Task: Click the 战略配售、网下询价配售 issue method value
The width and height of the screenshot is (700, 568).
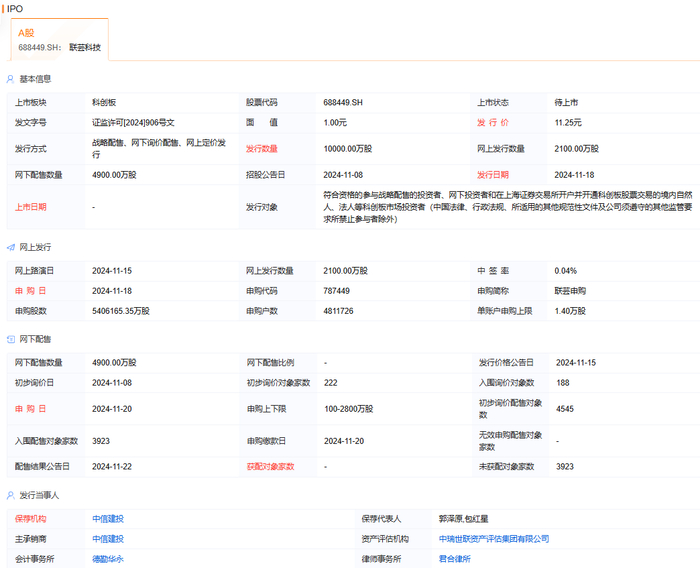Action: [x=159, y=149]
